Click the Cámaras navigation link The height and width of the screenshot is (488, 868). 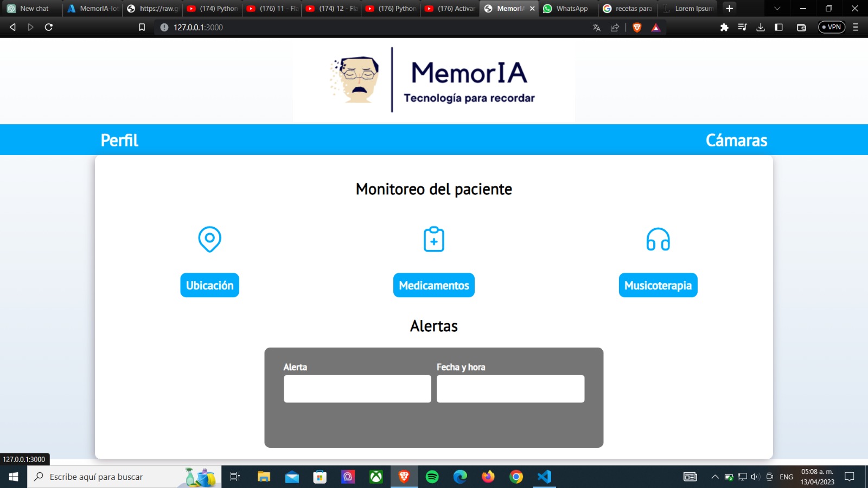[x=737, y=139]
